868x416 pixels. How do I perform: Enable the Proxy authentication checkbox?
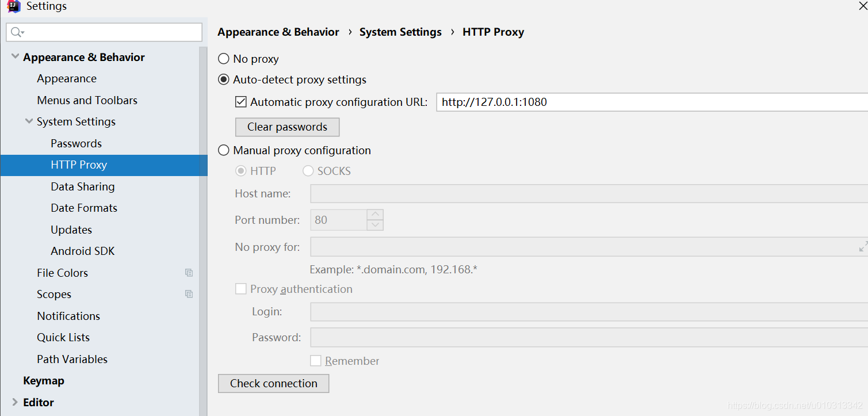click(240, 289)
